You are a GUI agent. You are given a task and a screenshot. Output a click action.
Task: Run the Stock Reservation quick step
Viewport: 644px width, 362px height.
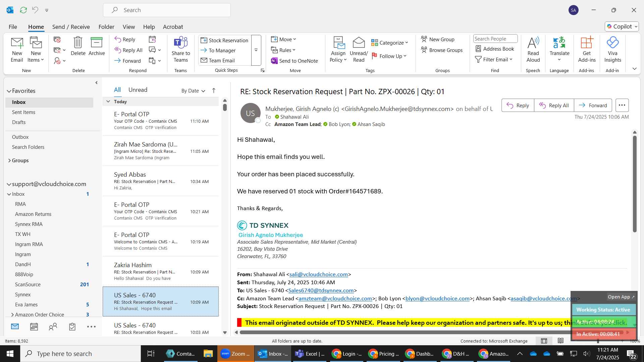pyautogui.click(x=224, y=40)
